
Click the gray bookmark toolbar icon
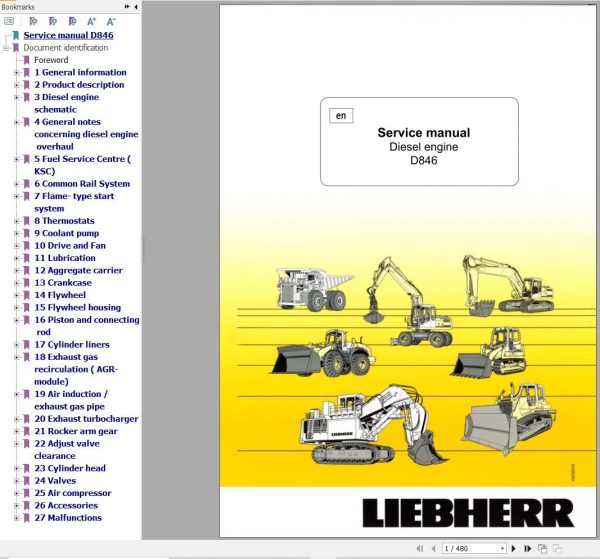[33, 22]
